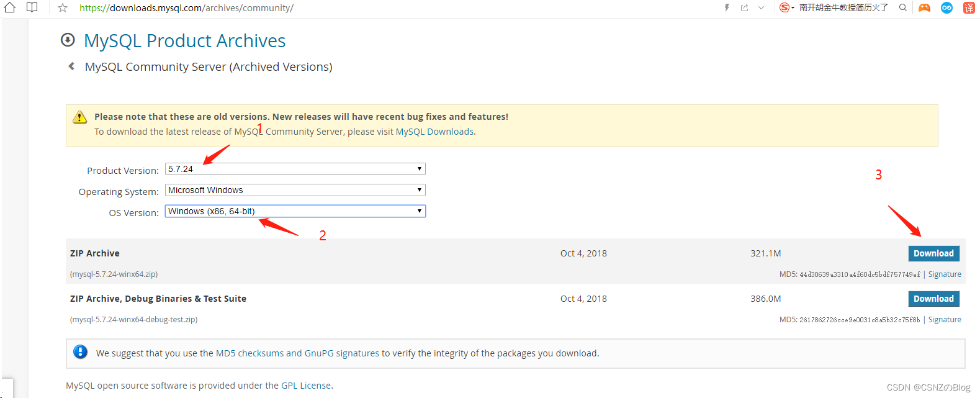Open MD5 checksums and GnuPG signatures link
This screenshot has height=398, width=980.
pos(297,353)
